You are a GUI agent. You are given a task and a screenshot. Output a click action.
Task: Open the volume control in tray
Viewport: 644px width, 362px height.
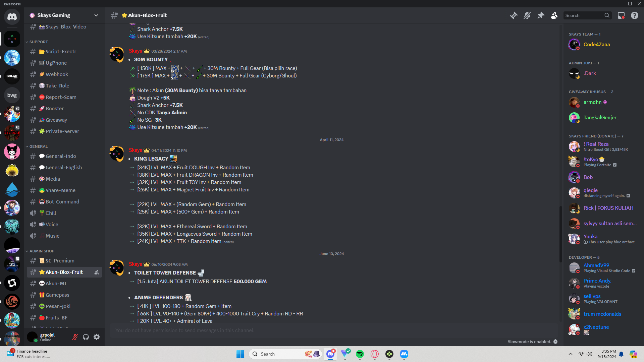[589, 354]
